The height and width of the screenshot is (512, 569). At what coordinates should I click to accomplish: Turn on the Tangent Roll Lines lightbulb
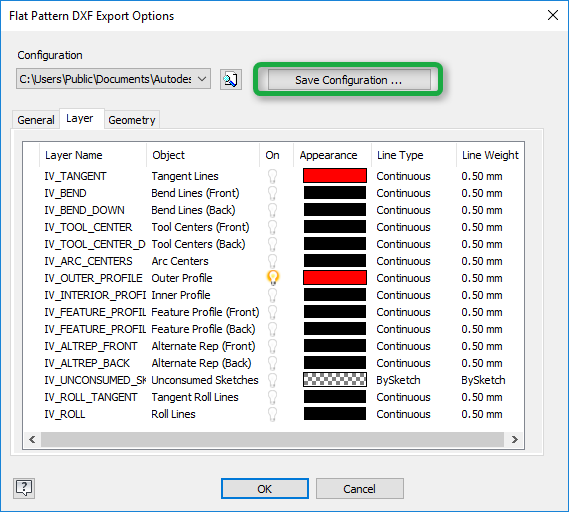click(273, 397)
